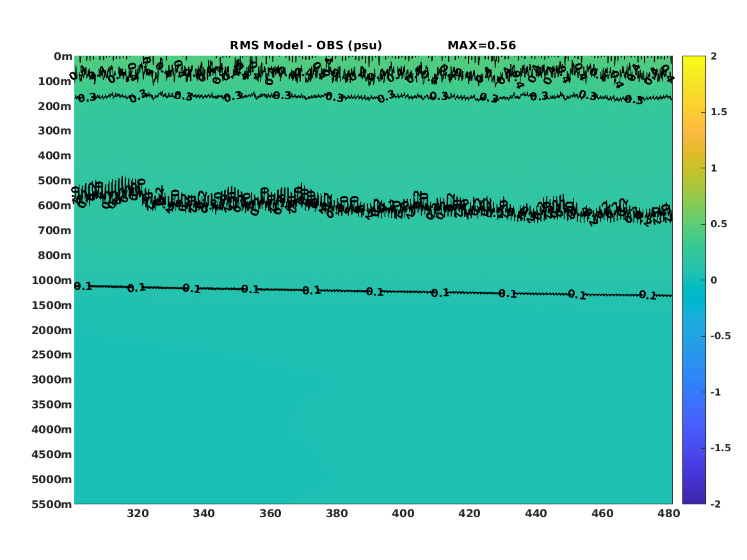Screen dimensions: 747x560
Task: Click the "100m" depth axis label
Action: click(55, 81)
